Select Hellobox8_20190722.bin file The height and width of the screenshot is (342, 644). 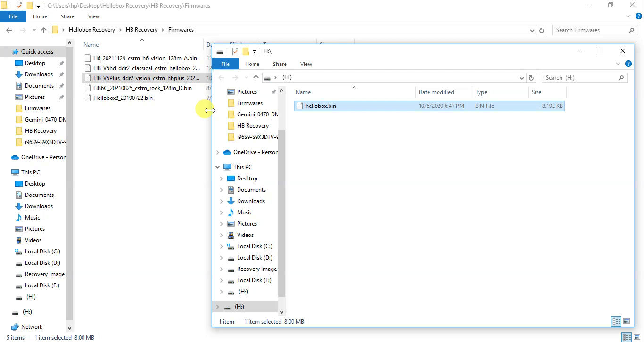(123, 98)
